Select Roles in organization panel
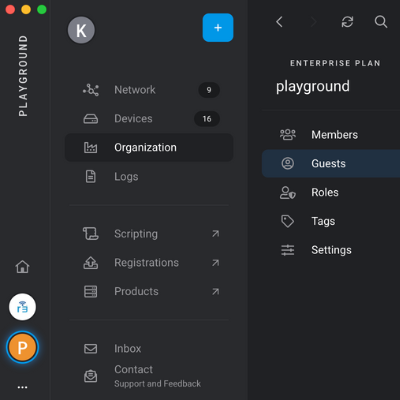 tap(331, 192)
